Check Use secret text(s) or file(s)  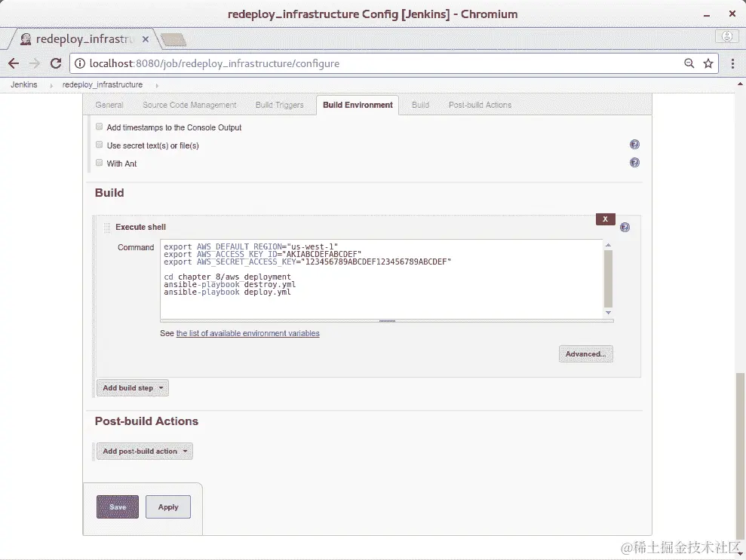pos(99,145)
